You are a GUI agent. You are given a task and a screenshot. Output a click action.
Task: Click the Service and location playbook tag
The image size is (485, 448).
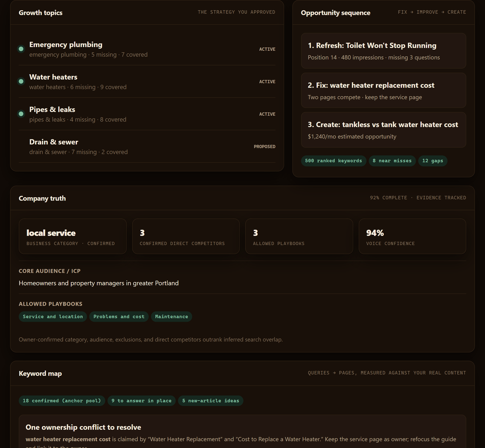pos(53,317)
